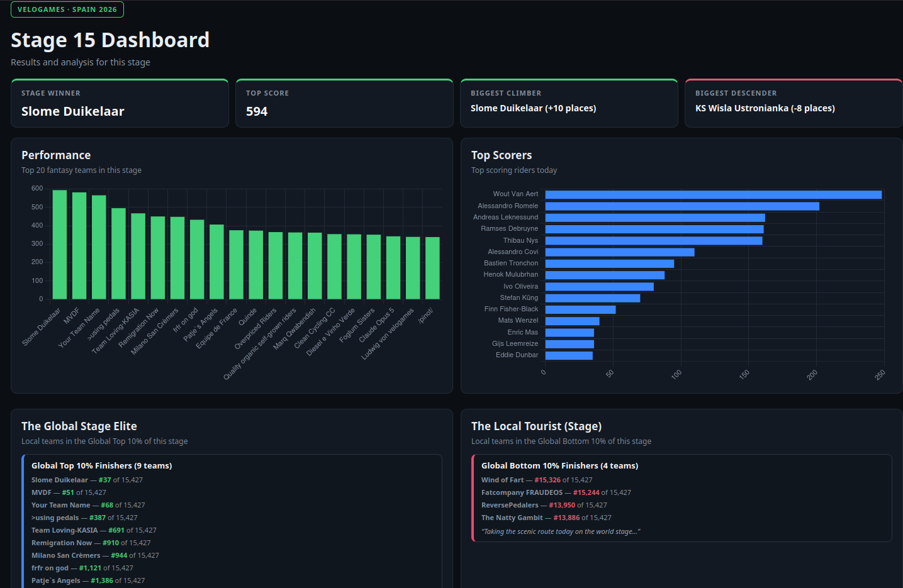Open the Top Score 594 card
This screenshot has width=903, height=588.
pyautogui.click(x=344, y=103)
